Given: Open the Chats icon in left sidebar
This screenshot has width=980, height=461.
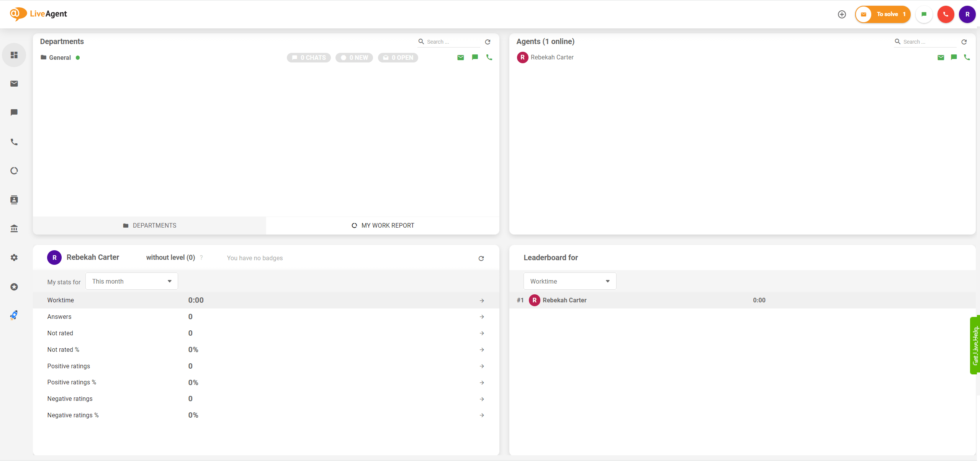Looking at the screenshot, I should pos(14,112).
